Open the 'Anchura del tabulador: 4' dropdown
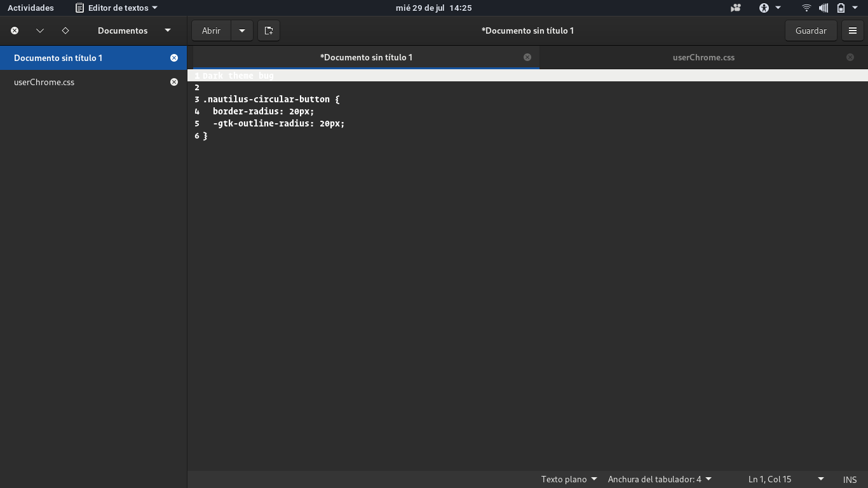This screenshot has width=868, height=488. (x=659, y=479)
